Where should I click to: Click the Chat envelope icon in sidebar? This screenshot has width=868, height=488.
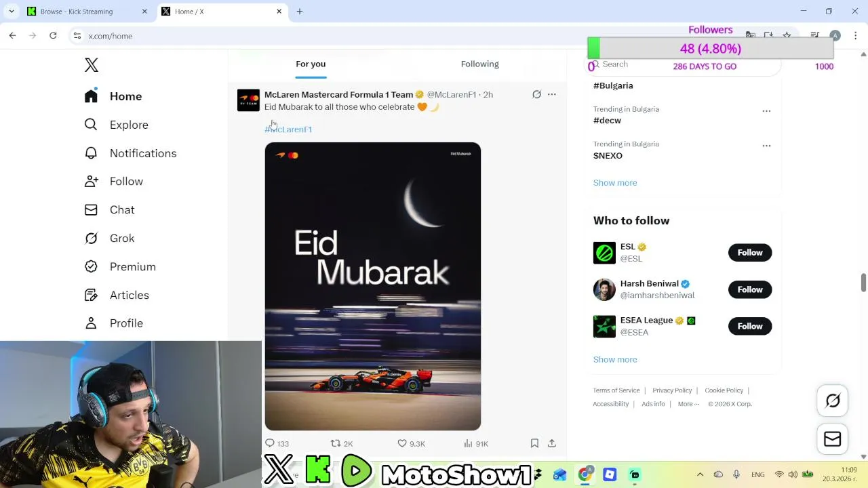(x=91, y=210)
